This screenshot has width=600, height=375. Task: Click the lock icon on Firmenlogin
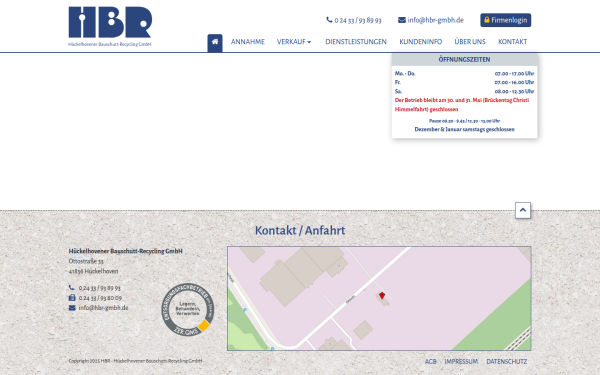click(x=487, y=20)
